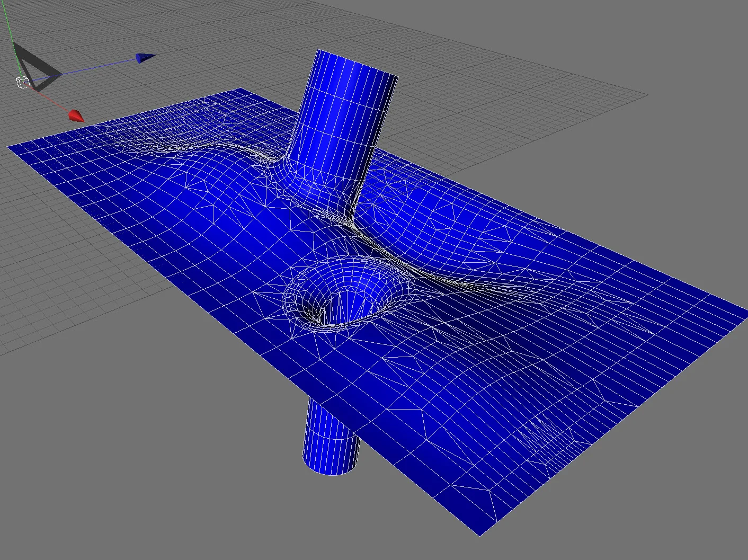
Task: Click the far top corner of the blue plane
Action: pyautogui.click(x=242, y=88)
